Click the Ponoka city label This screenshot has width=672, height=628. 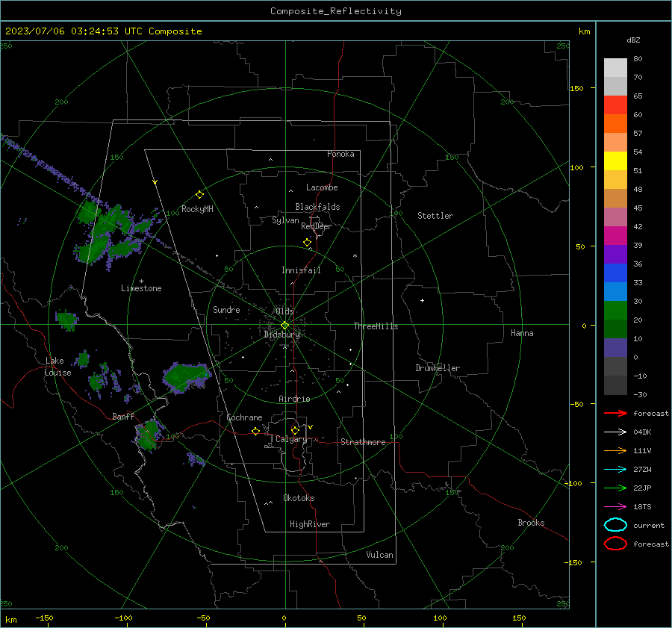click(340, 154)
